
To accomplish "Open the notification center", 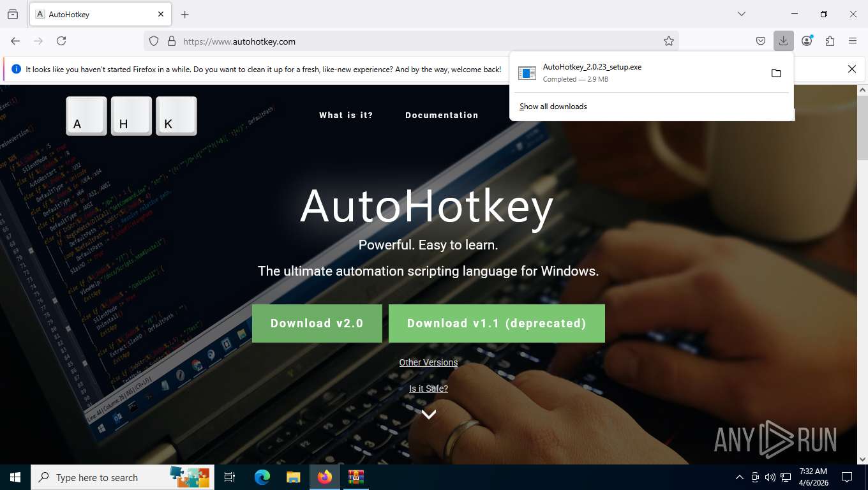I will [x=847, y=477].
